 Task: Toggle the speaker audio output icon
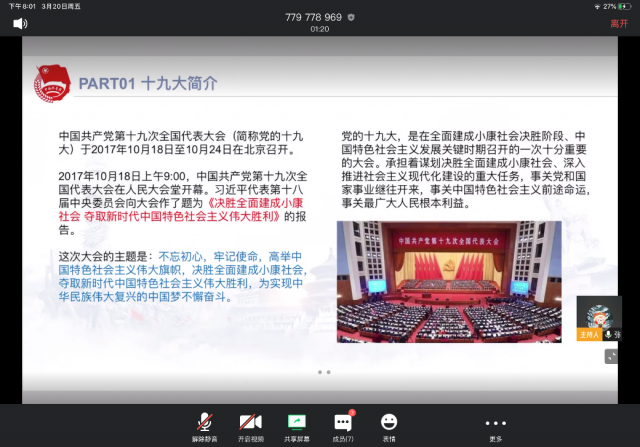click(x=19, y=23)
